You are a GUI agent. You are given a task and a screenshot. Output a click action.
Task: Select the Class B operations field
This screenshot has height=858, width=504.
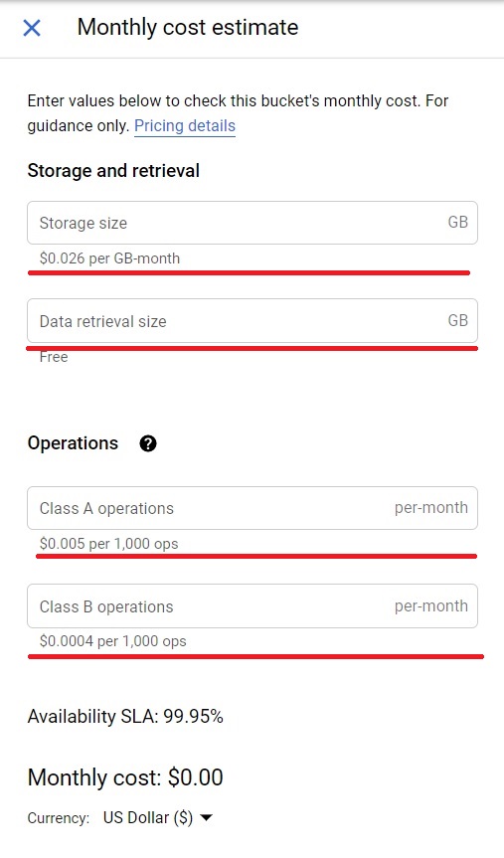[x=252, y=605]
